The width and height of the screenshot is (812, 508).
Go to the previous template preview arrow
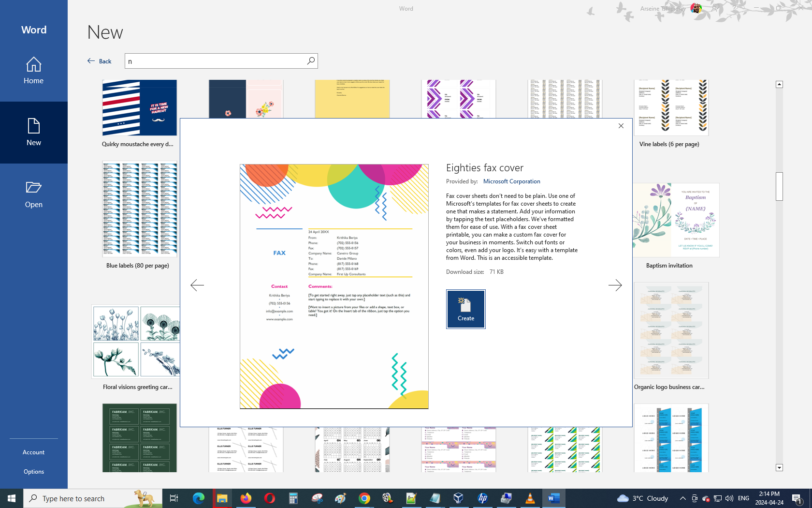[197, 285]
